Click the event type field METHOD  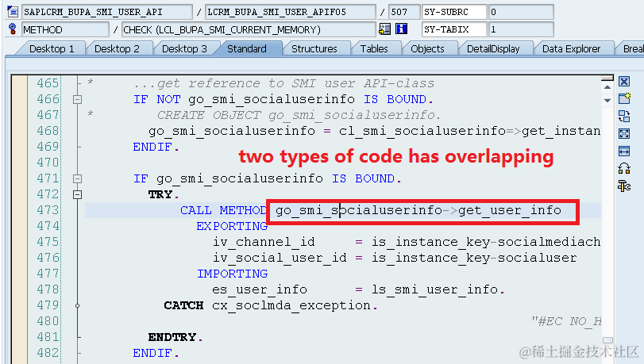[65, 29]
